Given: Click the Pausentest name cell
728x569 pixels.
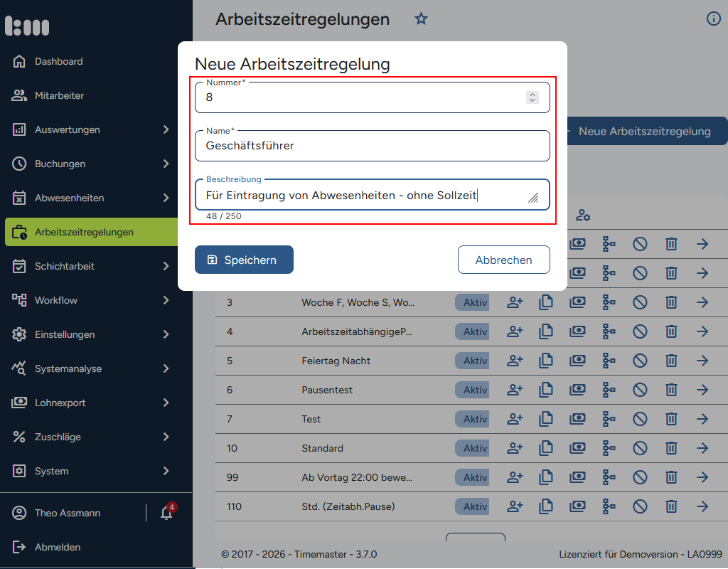Looking at the screenshot, I should (327, 390).
